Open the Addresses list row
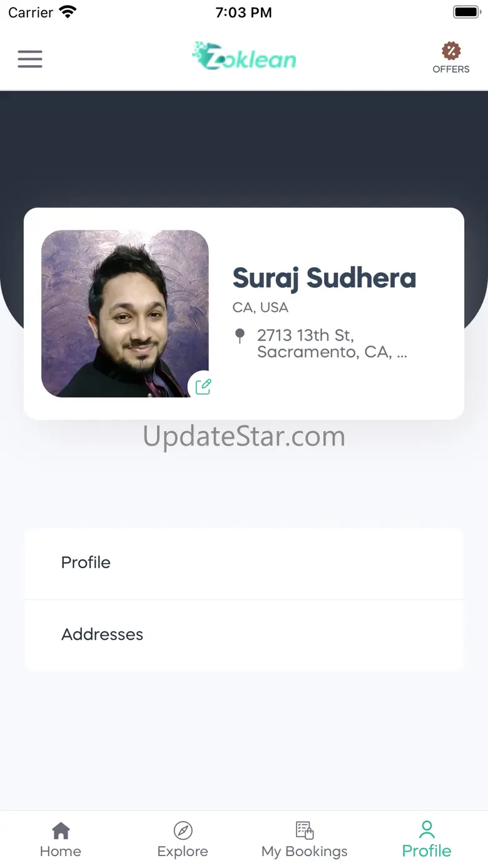The width and height of the screenshot is (488, 868). [x=244, y=635]
